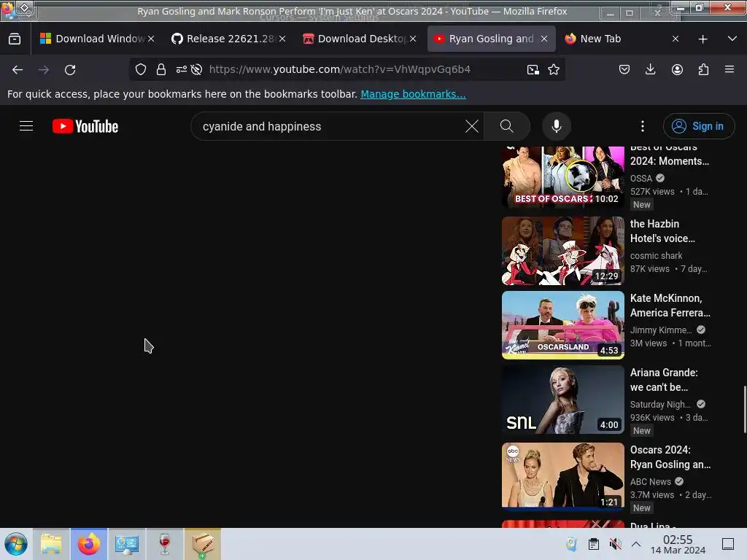Open the Hazbin Hotel video thumbnail

coord(563,251)
